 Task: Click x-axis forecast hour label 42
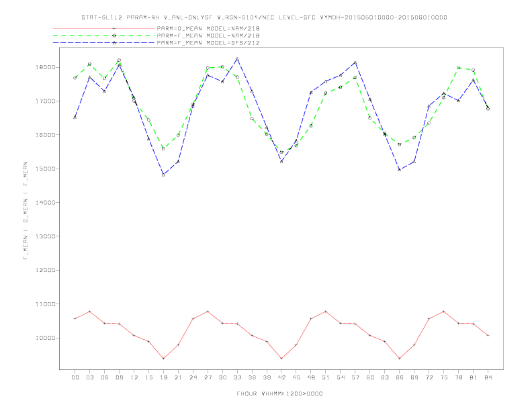(x=281, y=377)
